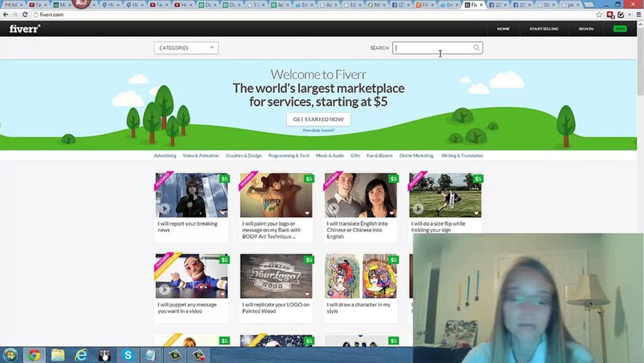
Task: Click the character drawing gig thumbnail
Action: (361, 276)
